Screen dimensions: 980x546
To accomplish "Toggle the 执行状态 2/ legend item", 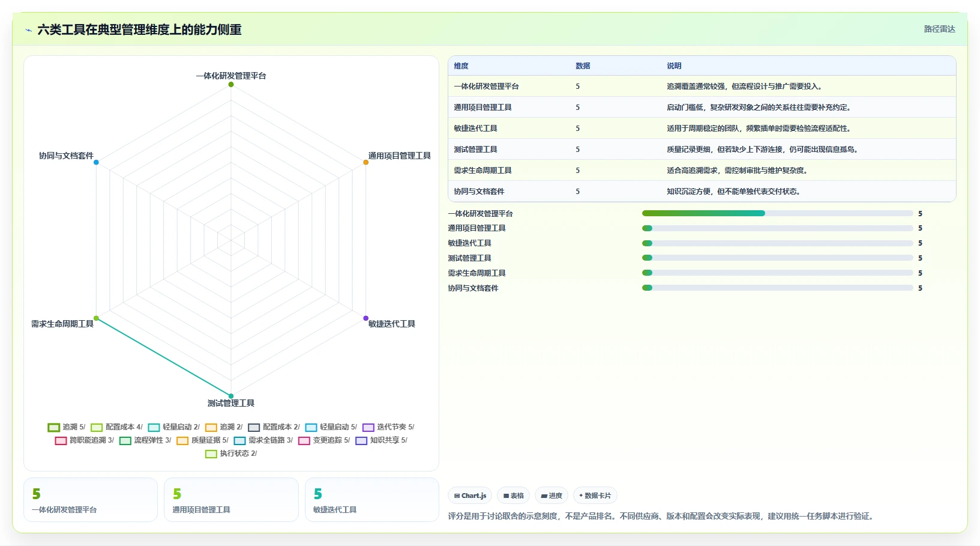I will pyautogui.click(x=231, y=453).
